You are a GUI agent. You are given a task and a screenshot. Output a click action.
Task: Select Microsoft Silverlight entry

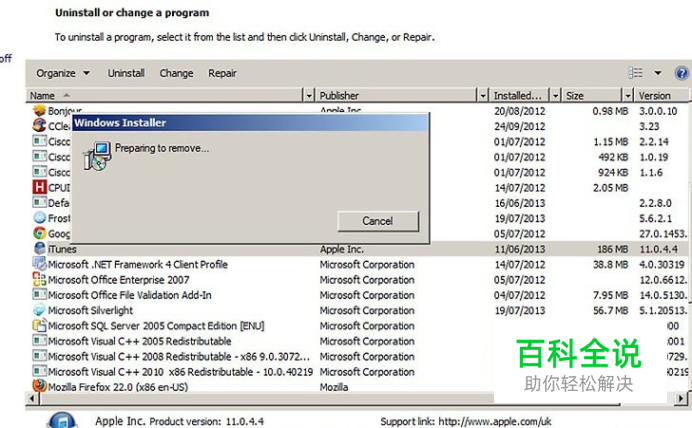[x=90, y=311]
